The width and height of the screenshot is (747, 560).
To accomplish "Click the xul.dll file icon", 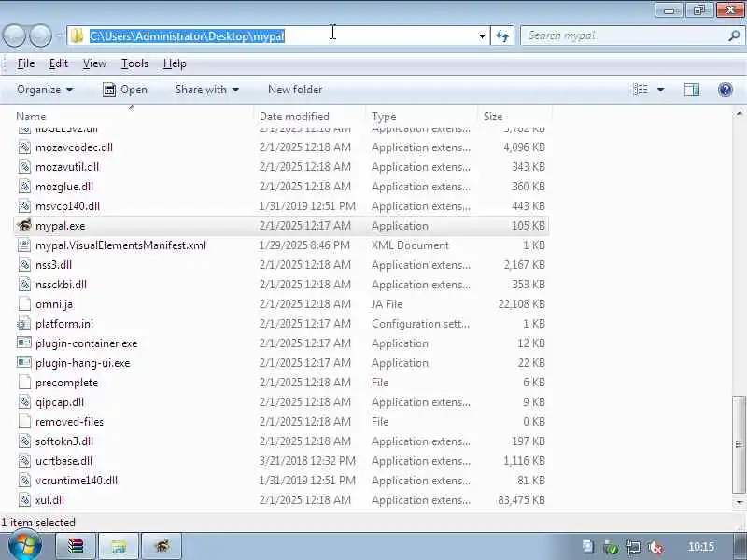I will click(24, 500).
